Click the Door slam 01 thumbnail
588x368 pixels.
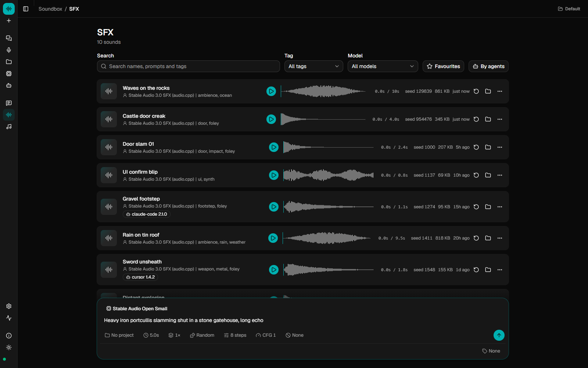point(109,147)
